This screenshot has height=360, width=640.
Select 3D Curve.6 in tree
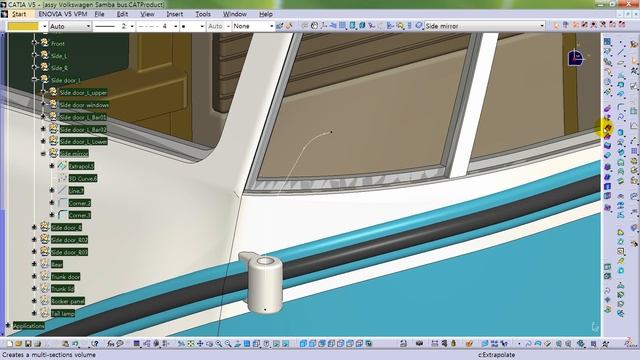(x=82, y=179)
